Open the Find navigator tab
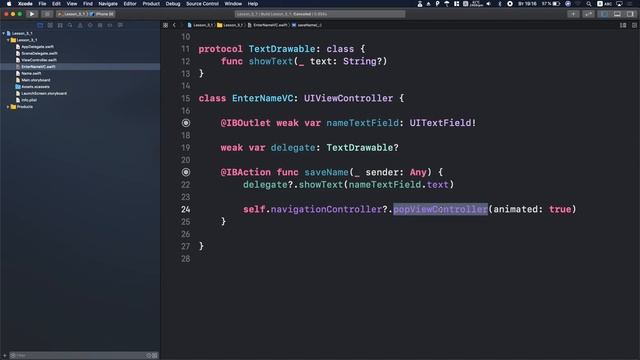The image size is (640, 360). pyautogui.click(x=70, y=25)
